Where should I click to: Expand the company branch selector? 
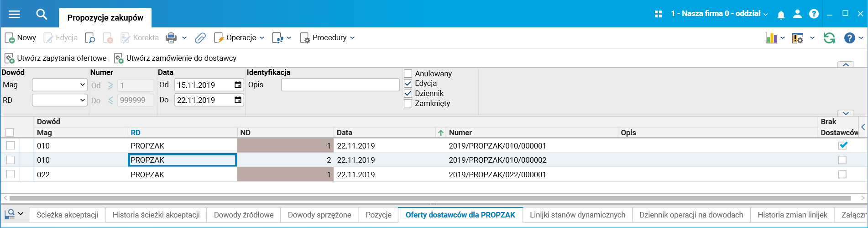(765, 15)
